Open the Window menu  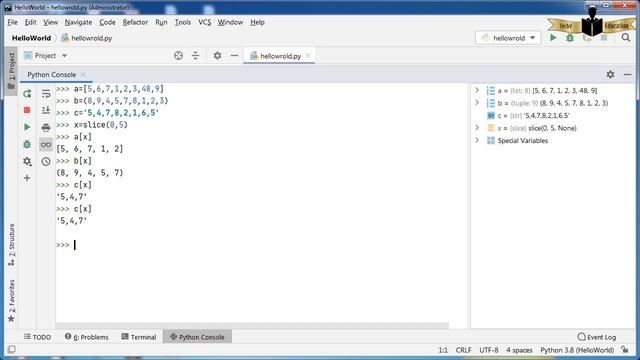tap(230, 22)
